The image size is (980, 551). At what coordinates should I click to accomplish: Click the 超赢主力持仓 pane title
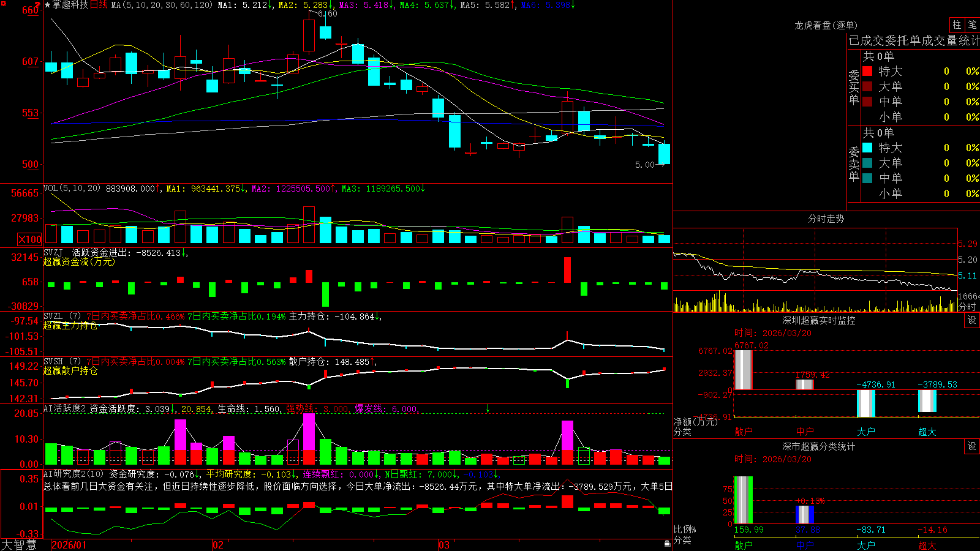click(x=70, y=325)
